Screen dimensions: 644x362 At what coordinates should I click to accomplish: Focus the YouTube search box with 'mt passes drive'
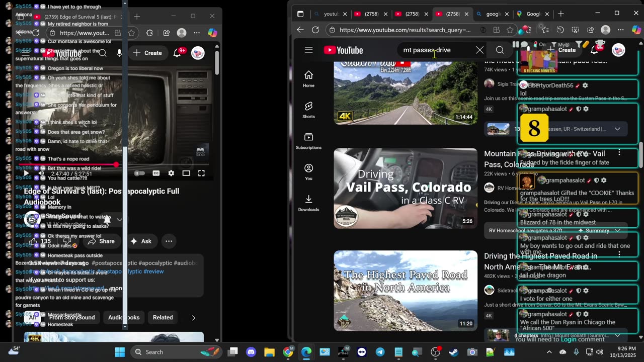pyautogui.click(x=435, y=50)
